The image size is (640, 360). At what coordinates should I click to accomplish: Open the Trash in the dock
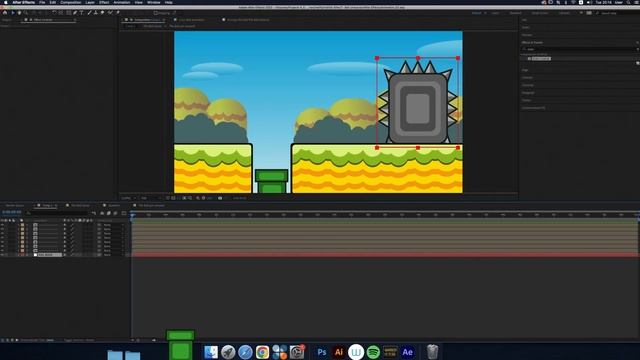pos(432,352)
